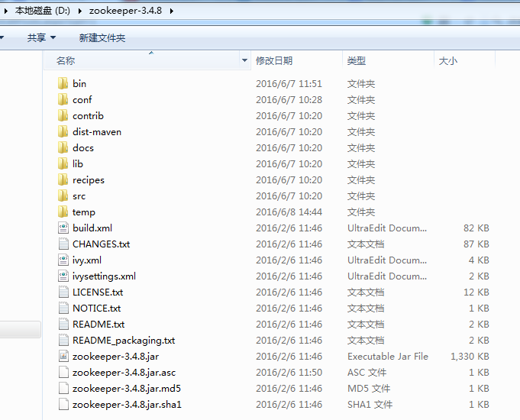Click the Executable Jar File type cell
The image size is (520, 420).
[388, 356]
